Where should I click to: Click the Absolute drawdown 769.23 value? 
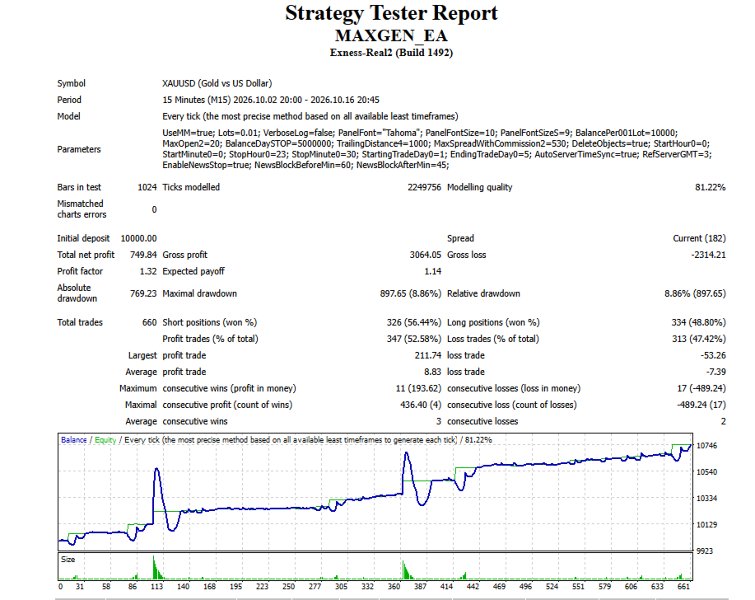[x=143, y=293]
